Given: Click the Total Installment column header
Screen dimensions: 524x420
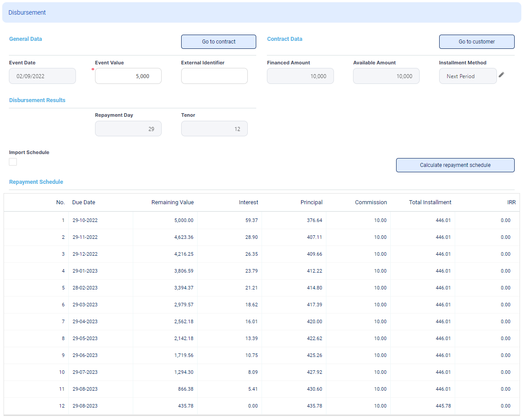Looking at the screenshot, I should [430, 202].
